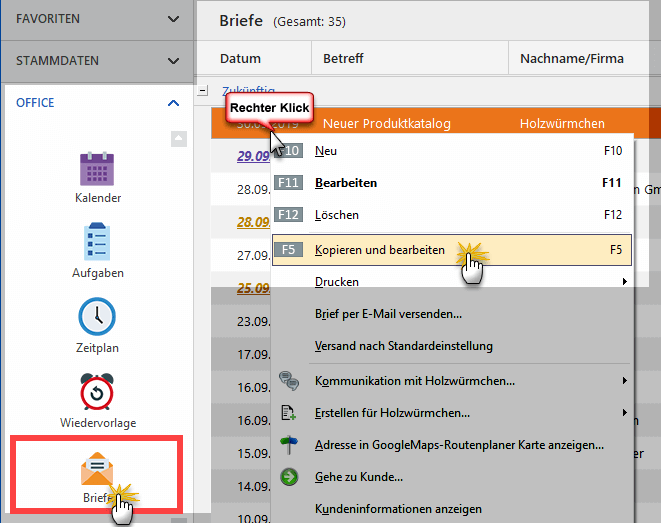
Task: Select the 23.09. date row
Action: 253,322
